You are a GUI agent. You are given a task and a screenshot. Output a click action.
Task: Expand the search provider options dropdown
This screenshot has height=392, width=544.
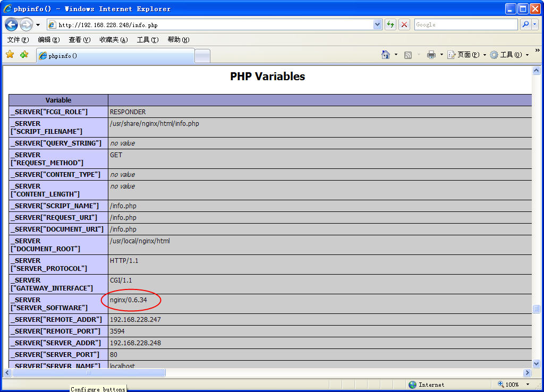tap(535, 24)
